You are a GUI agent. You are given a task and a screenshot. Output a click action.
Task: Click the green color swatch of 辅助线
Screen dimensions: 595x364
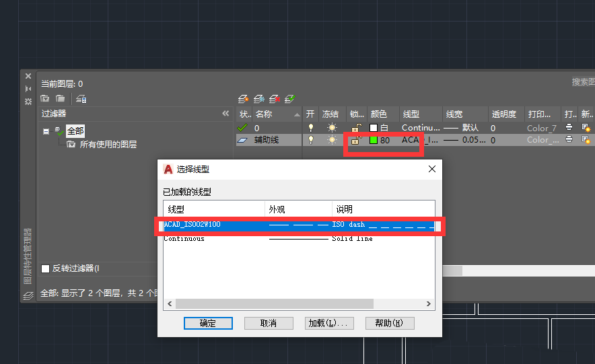pos(374,141)
